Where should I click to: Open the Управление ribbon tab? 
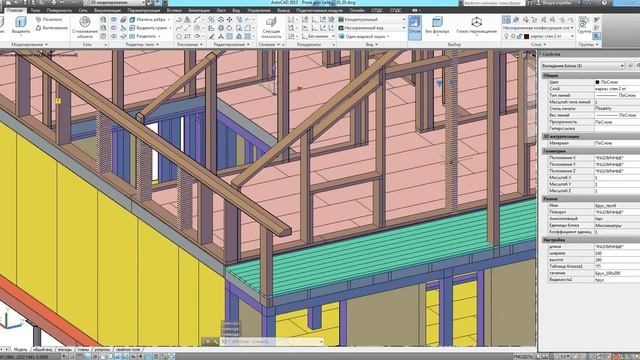click(259, 10)
